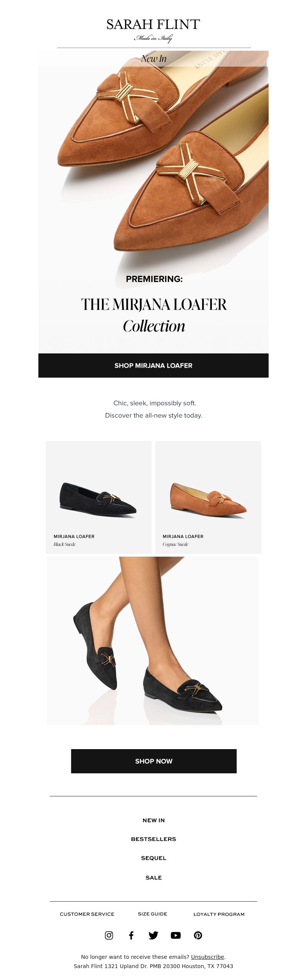Open the Loyalty Program link

point(219,914)
